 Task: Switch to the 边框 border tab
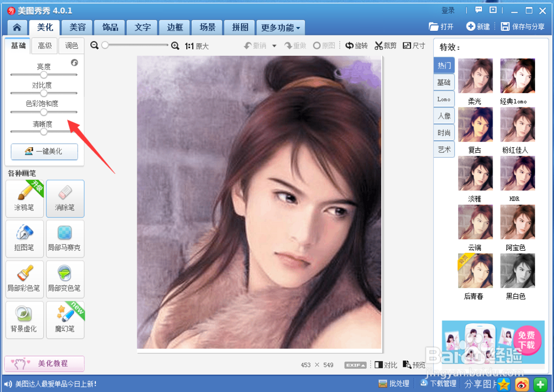coord(175,27)
